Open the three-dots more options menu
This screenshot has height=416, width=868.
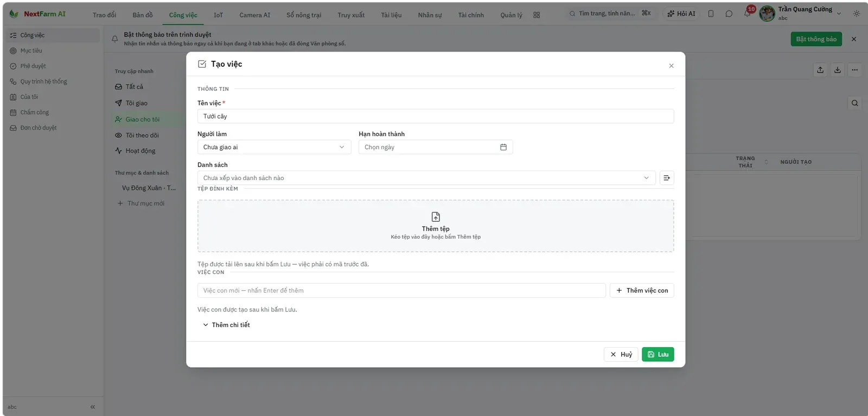point(855,70)
